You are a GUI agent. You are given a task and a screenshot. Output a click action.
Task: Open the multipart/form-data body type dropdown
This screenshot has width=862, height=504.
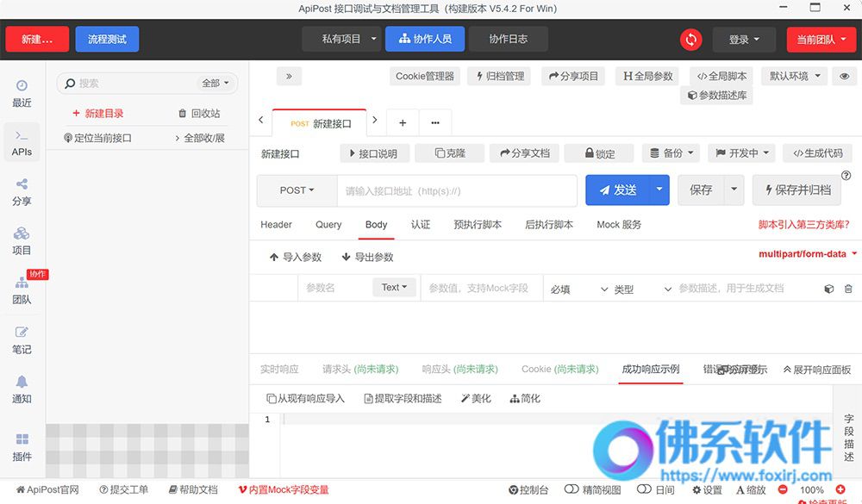[x=808, y=254]
